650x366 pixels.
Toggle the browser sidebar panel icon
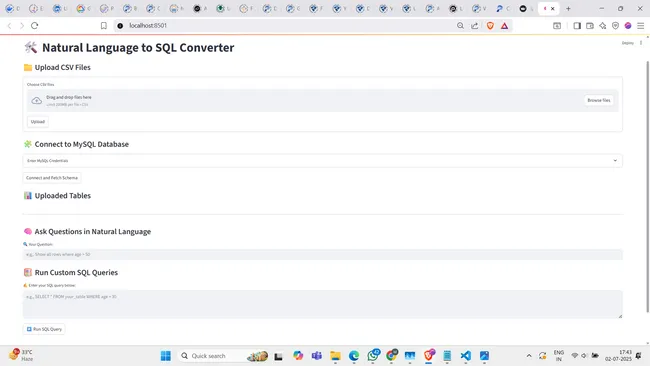577,26
